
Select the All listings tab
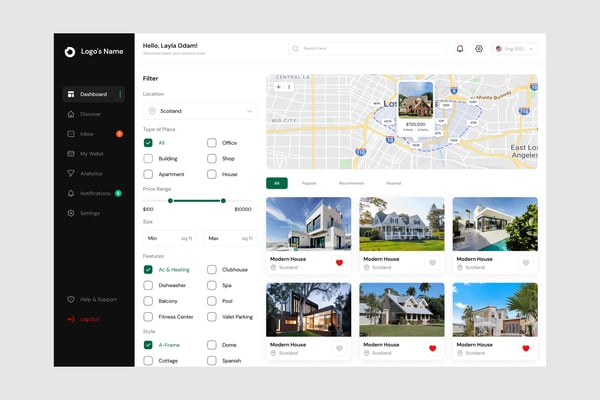click(x=277, y=183)
